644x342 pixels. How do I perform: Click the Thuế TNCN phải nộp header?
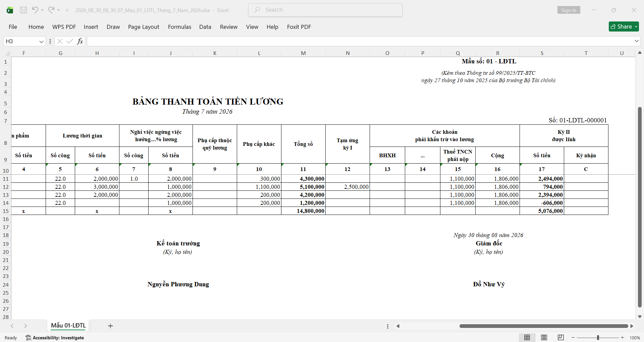click(x=458, y=155)
